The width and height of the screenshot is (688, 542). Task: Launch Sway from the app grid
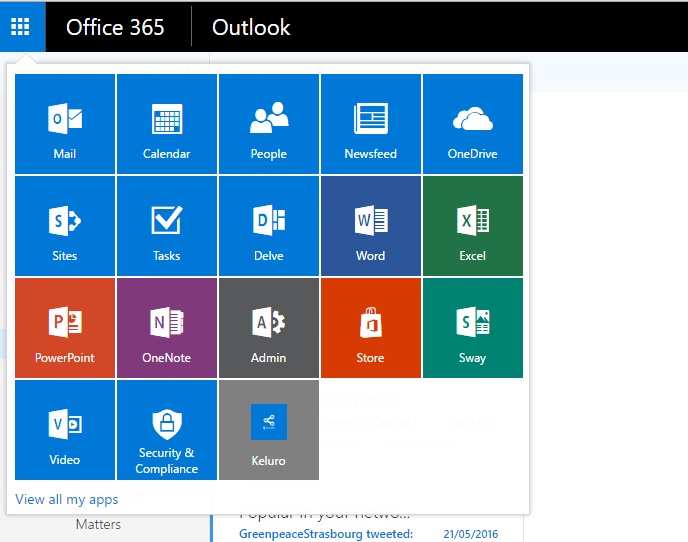pyautogui.click(x=473, y=328)
